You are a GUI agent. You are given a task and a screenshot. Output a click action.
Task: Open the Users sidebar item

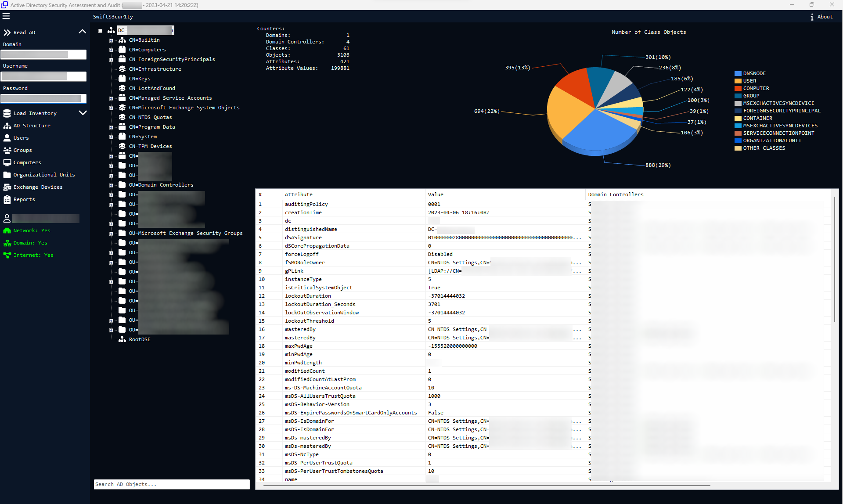point(21,138)
